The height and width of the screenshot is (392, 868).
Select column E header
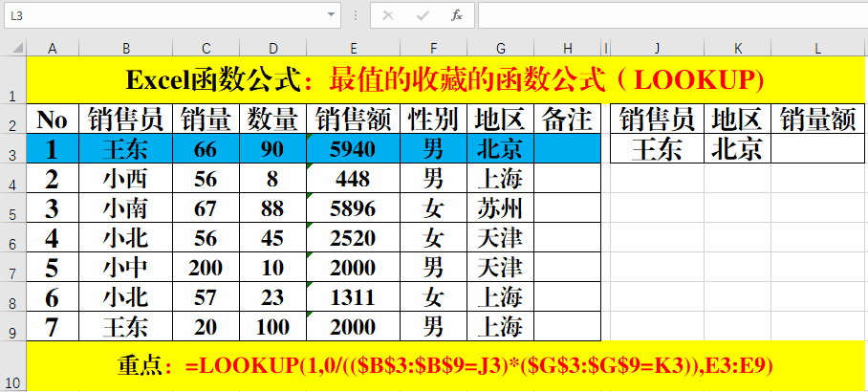click(353, 49)
